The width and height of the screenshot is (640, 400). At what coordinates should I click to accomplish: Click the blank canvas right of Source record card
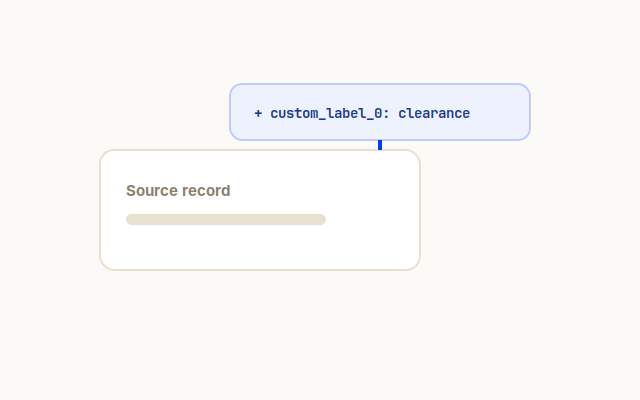[x=531, y=210]
